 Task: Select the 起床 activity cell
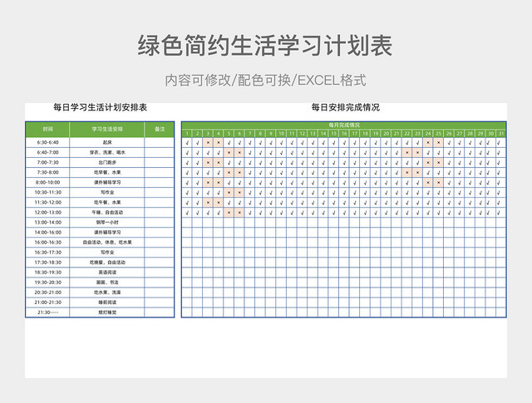coord(107,142)
